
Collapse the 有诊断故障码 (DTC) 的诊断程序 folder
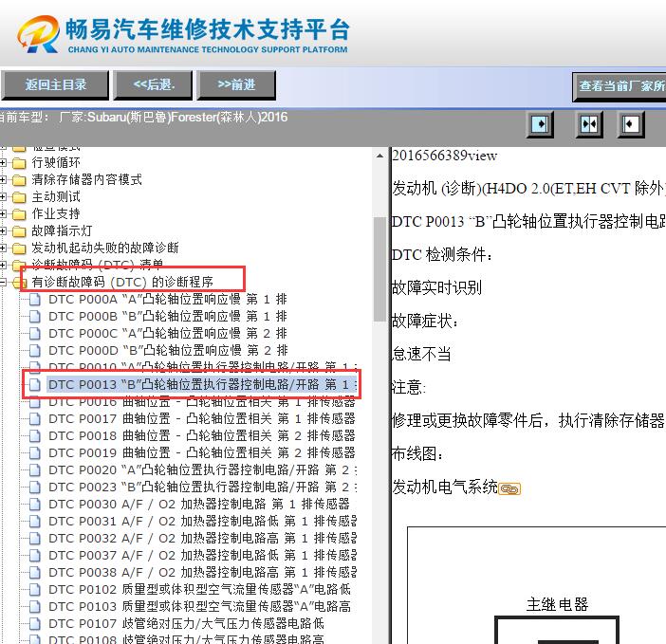click(3, 282)
